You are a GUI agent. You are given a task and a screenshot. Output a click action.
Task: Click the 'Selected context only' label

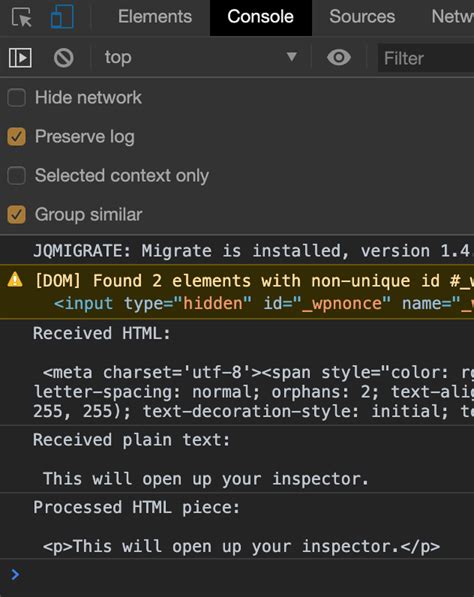pos(122,176)
